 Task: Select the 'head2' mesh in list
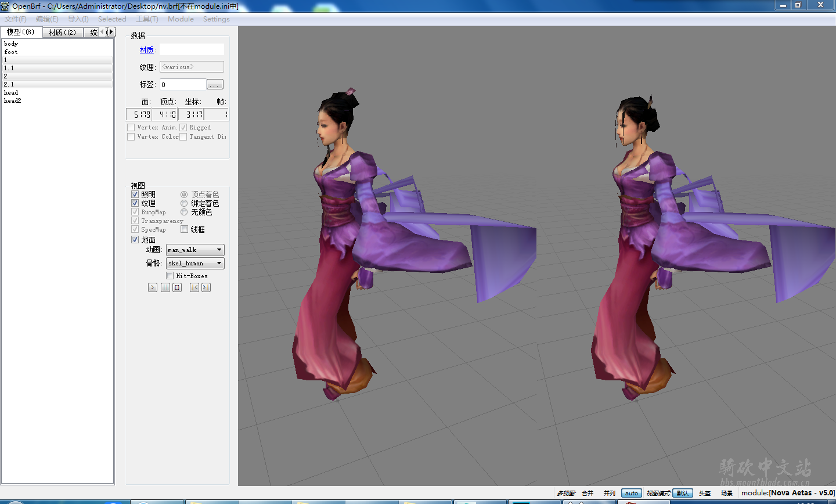pos(57,100)
